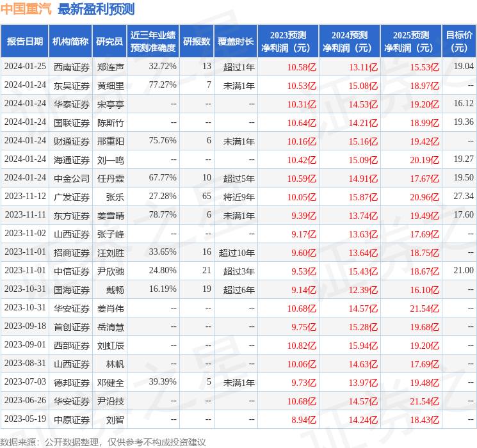Click the 2023预测净利润 column header

(x=287, y=42)
